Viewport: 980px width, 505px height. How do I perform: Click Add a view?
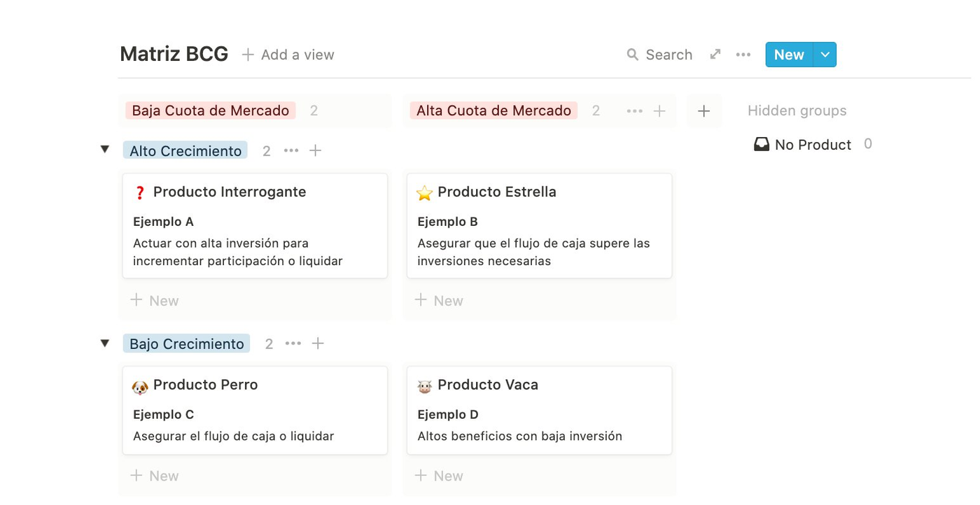tap(288, 55)
